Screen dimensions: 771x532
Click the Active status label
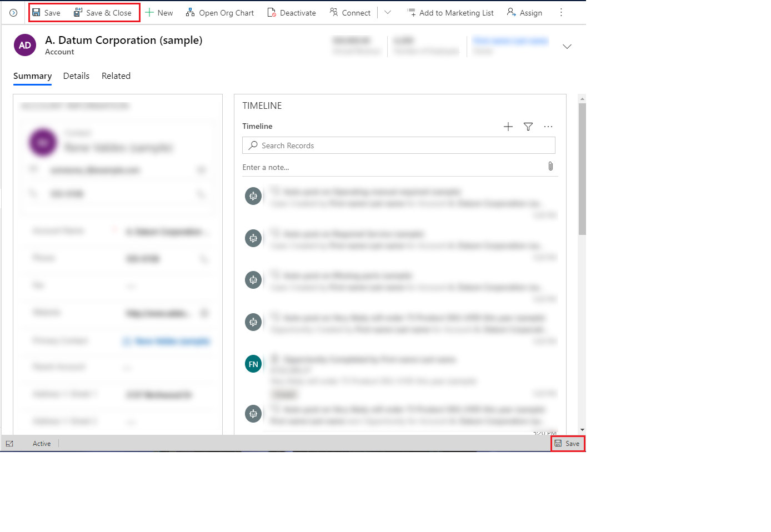42,444
